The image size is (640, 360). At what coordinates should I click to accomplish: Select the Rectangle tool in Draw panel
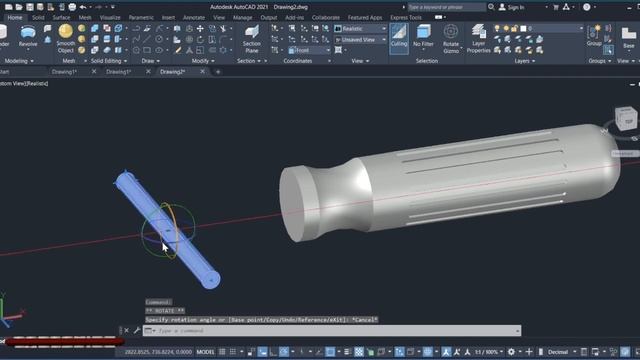[x=147, y=50]
